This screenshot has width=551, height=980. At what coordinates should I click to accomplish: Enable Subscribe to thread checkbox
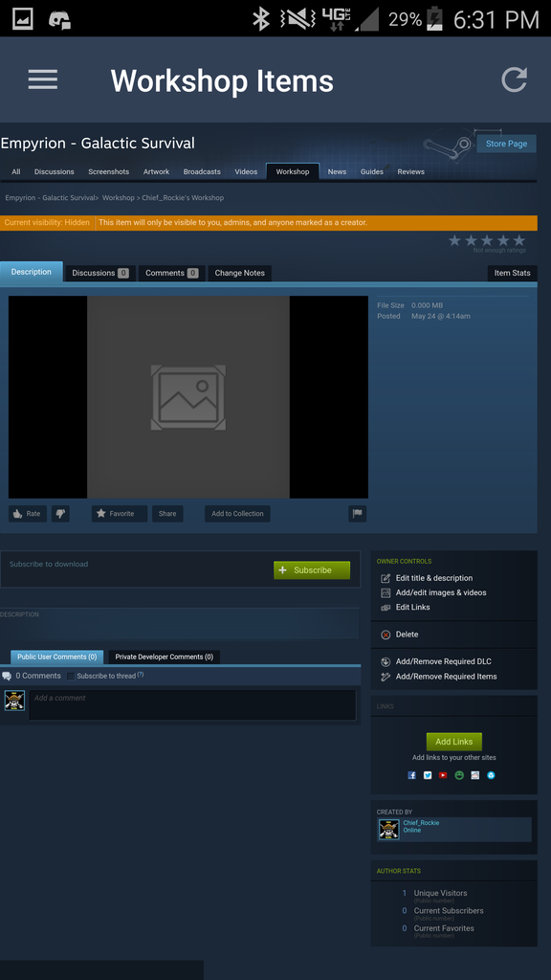click(71, 677)
